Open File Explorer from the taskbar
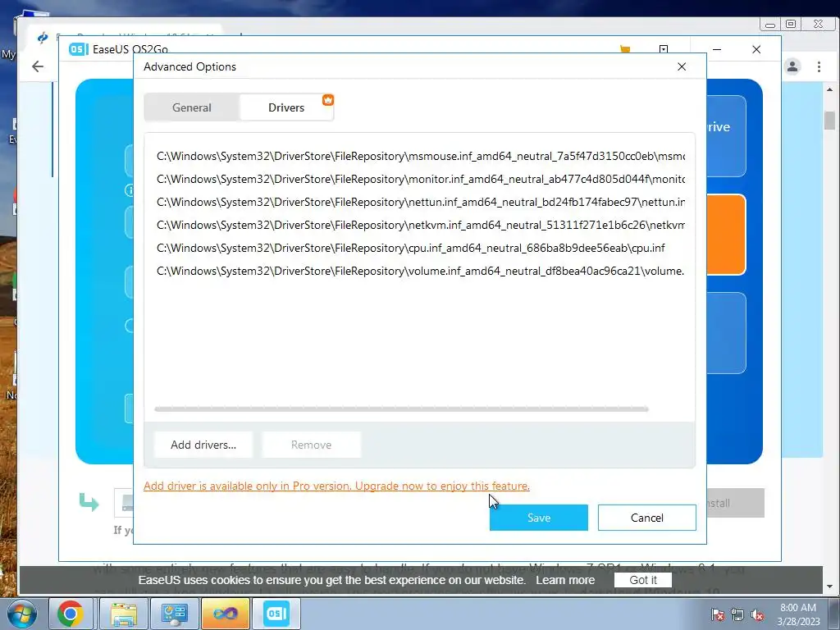The height and width of the screenshot is (630, 840). [x=123, y=614]
